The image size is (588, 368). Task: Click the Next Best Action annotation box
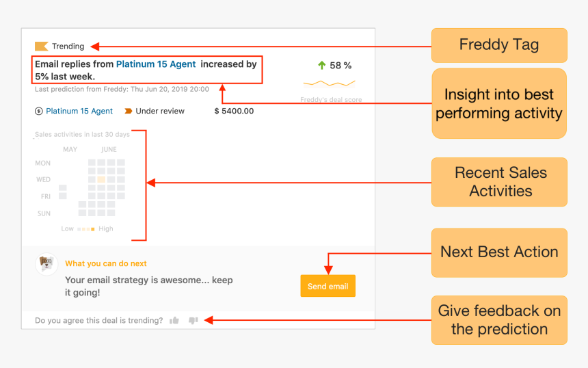(x=499, y=252)
